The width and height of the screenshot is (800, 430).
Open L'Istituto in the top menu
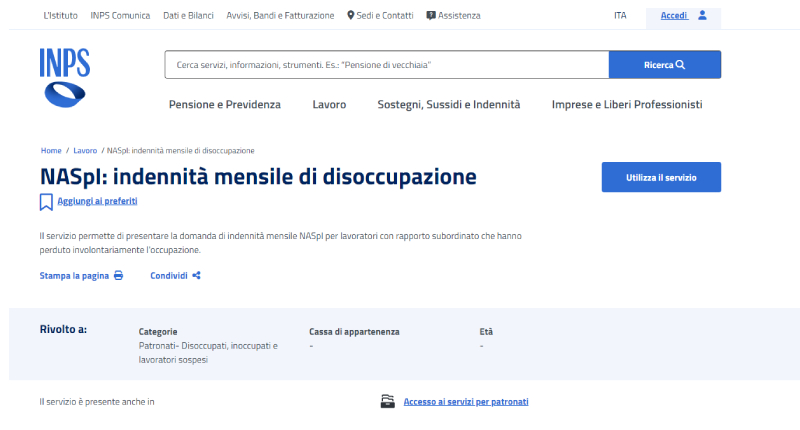coord(61,15)
